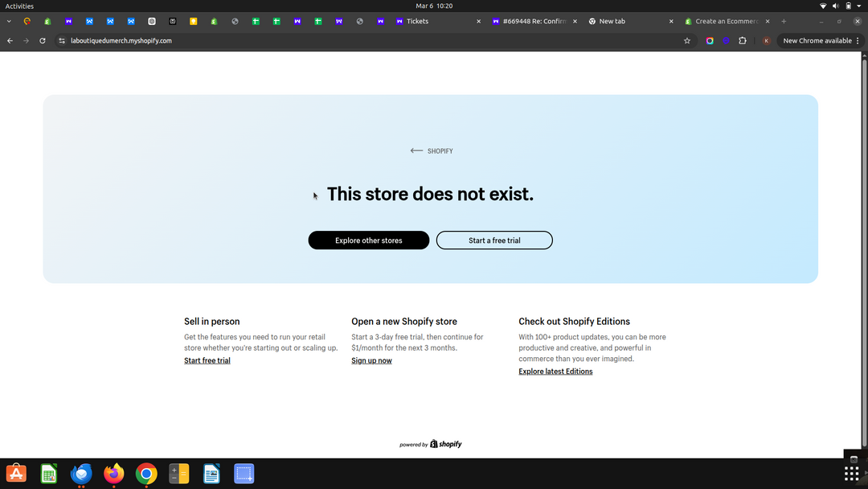
Task: Open the Screenshot tool from the dock
Action: point(244,474)
